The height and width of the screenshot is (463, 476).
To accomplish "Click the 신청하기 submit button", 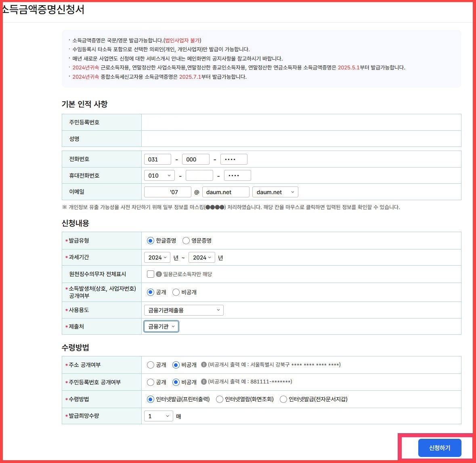I will point(439,447).
